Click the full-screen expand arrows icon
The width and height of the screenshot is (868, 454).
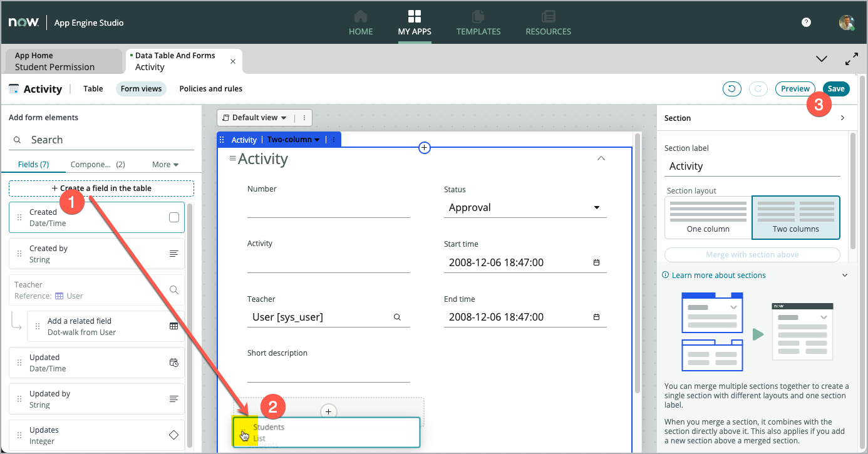point(851,59)
